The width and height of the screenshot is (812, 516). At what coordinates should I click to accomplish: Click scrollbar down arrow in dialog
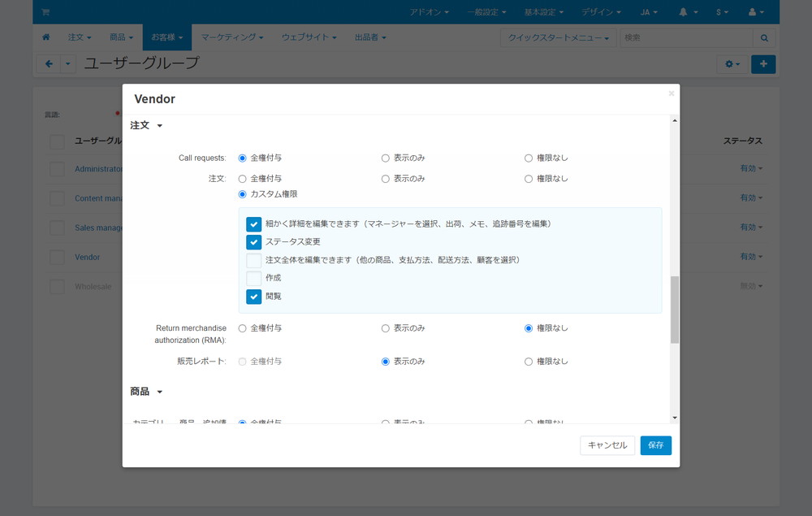674,418
